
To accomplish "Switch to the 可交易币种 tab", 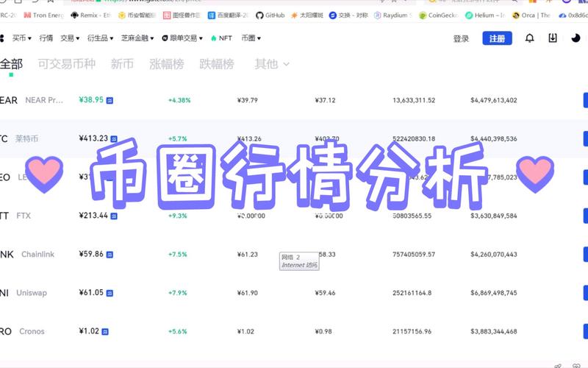I will pyautogui.click(x=67, y=64).
